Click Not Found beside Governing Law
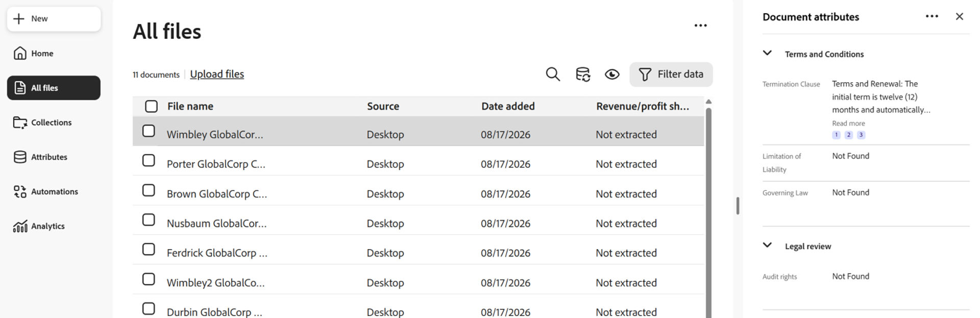The width and height of the screenshot is (980, 318). coord(850,192)
